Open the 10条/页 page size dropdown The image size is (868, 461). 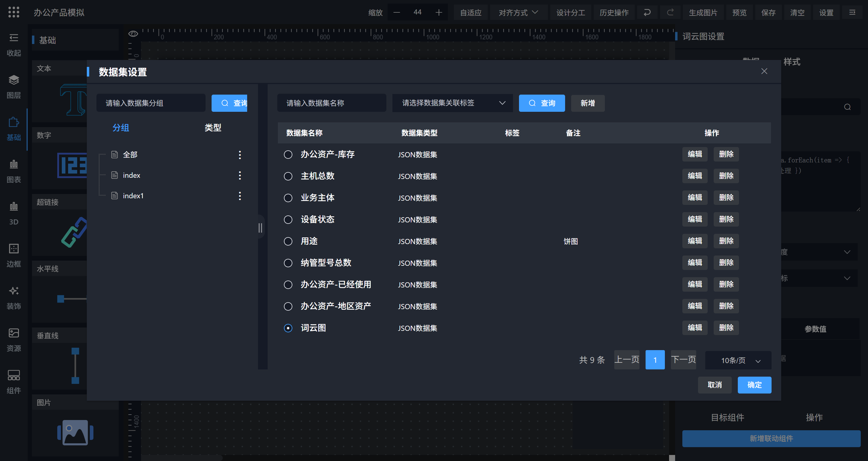(x=738, y=360)
